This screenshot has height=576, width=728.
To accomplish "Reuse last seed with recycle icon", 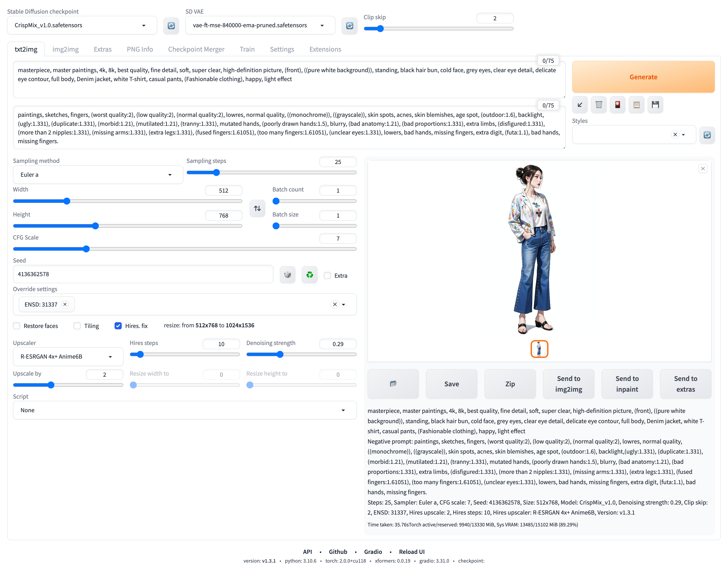I will click(310, 275).
